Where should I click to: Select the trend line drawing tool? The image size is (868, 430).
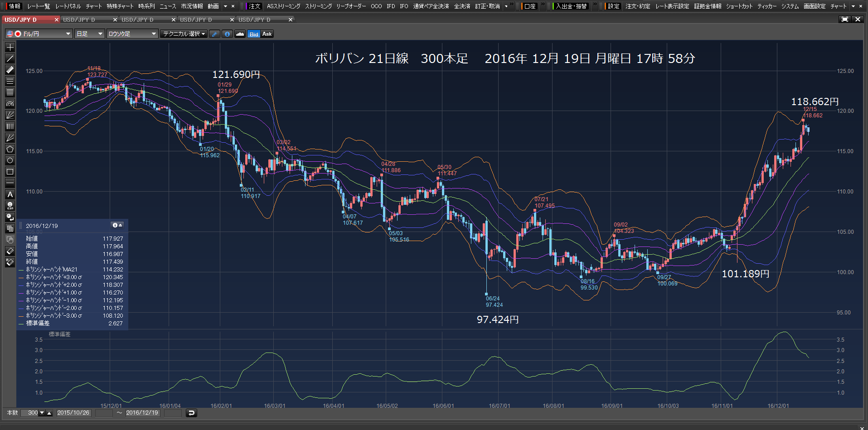10,58
